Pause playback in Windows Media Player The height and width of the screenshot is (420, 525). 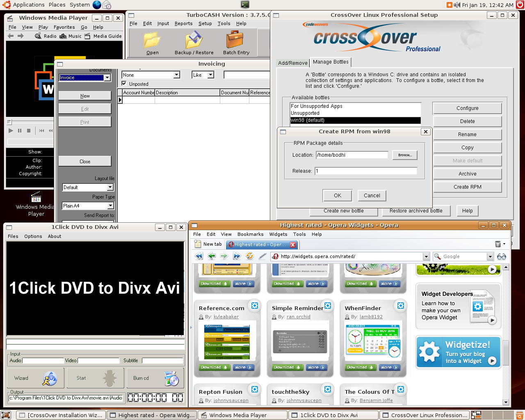19,130
